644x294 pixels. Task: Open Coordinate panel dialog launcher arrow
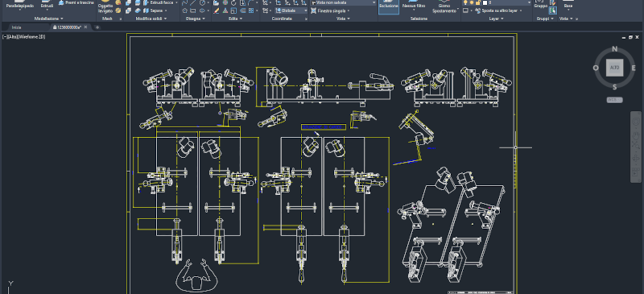306,19
